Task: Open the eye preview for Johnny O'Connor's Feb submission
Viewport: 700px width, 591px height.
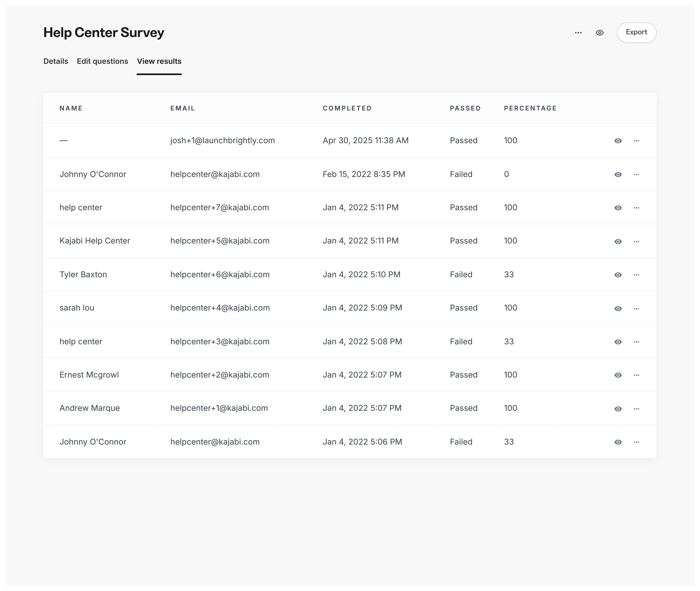Action: click(x=618, y=174)
